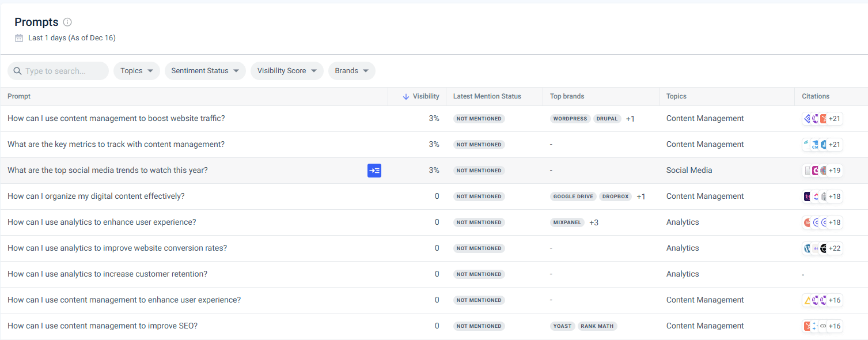Click the info icon next to Prompts
The width and height of the screenshot is (868, 340).
point(67,22)
